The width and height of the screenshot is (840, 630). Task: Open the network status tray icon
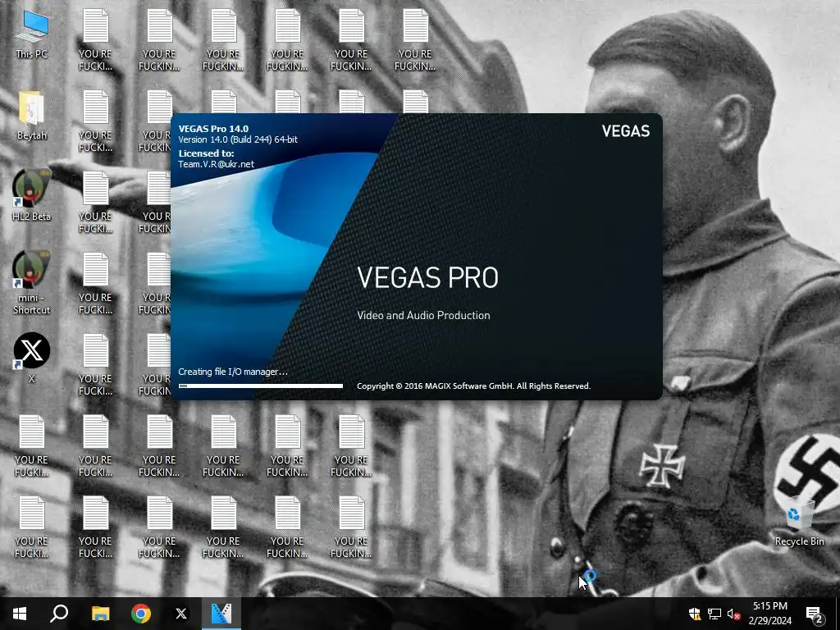pos(714,614)
